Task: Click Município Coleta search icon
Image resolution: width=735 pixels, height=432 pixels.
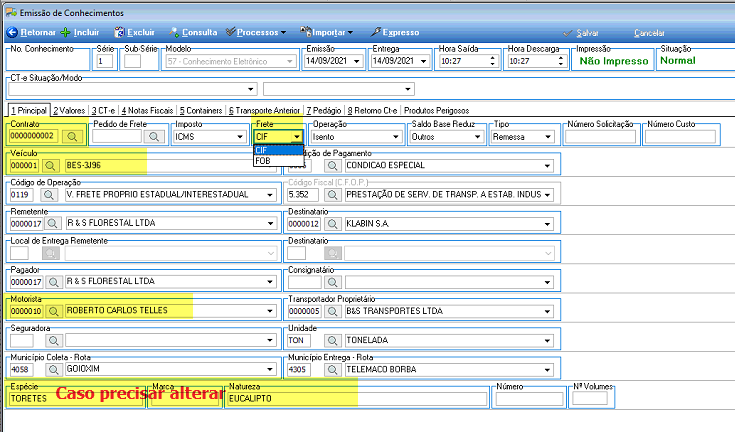Action: pos(53,369)
